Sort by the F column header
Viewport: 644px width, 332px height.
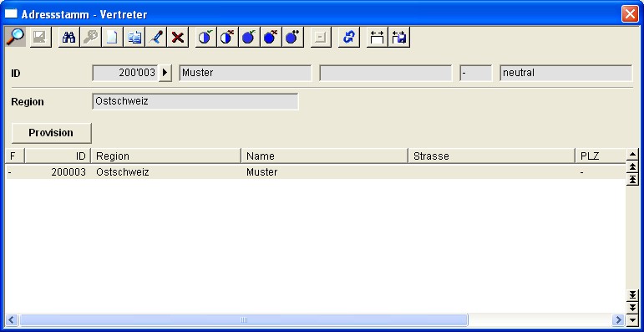point(15,156)
